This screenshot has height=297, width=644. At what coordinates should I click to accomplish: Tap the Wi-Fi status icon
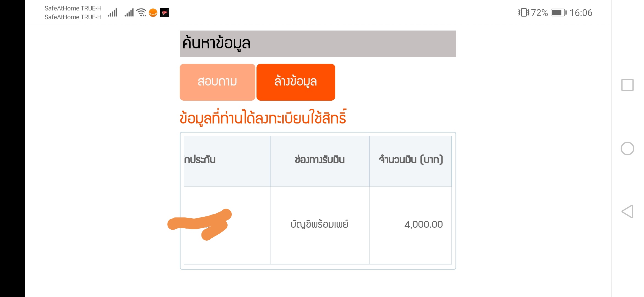141,13
